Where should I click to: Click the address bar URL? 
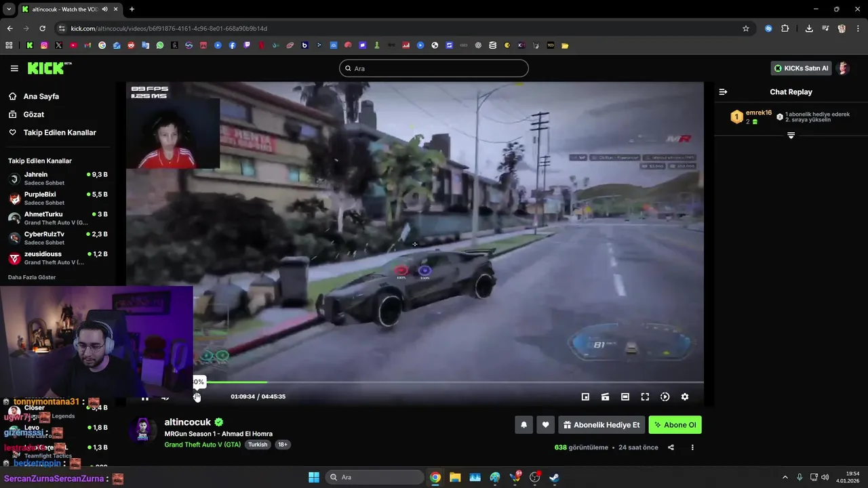pos(169,28)
